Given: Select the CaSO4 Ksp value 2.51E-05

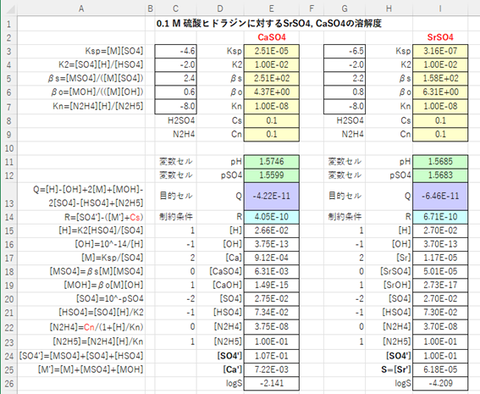Looking at the screenshot, I should coord(271,51).
